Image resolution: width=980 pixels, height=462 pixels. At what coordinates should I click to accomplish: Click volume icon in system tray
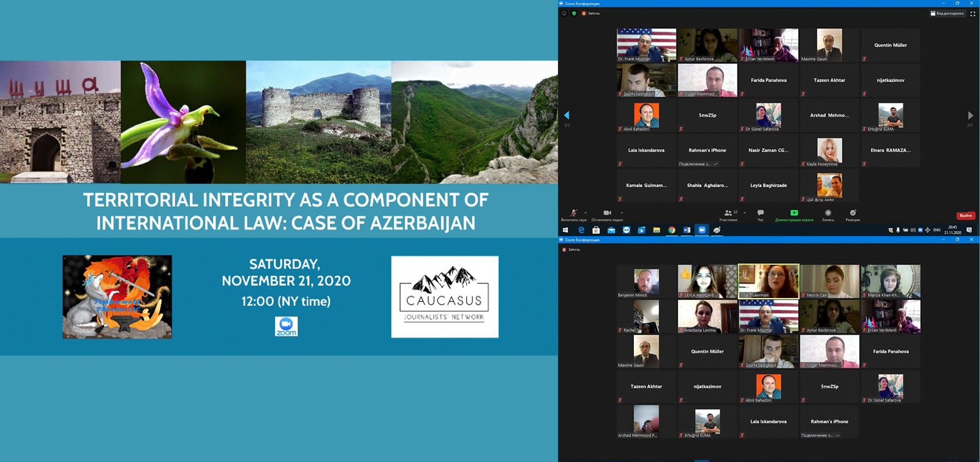click(913, 230)
